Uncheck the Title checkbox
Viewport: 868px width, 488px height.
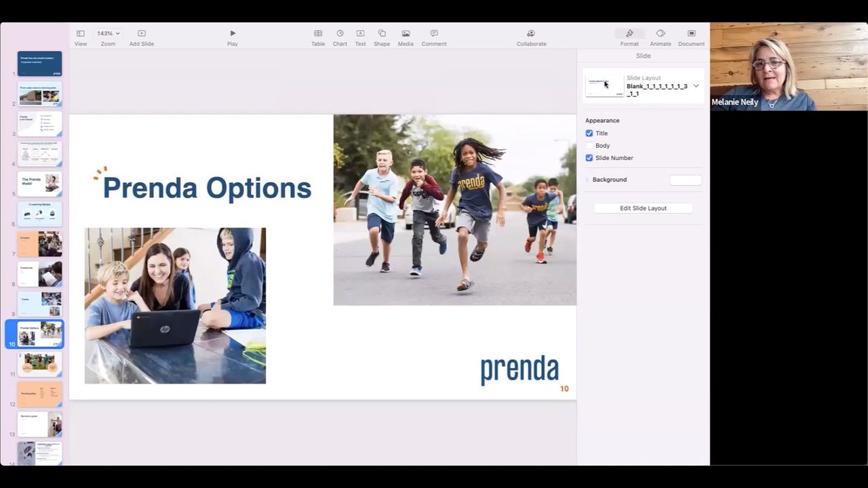click(589, 134)
